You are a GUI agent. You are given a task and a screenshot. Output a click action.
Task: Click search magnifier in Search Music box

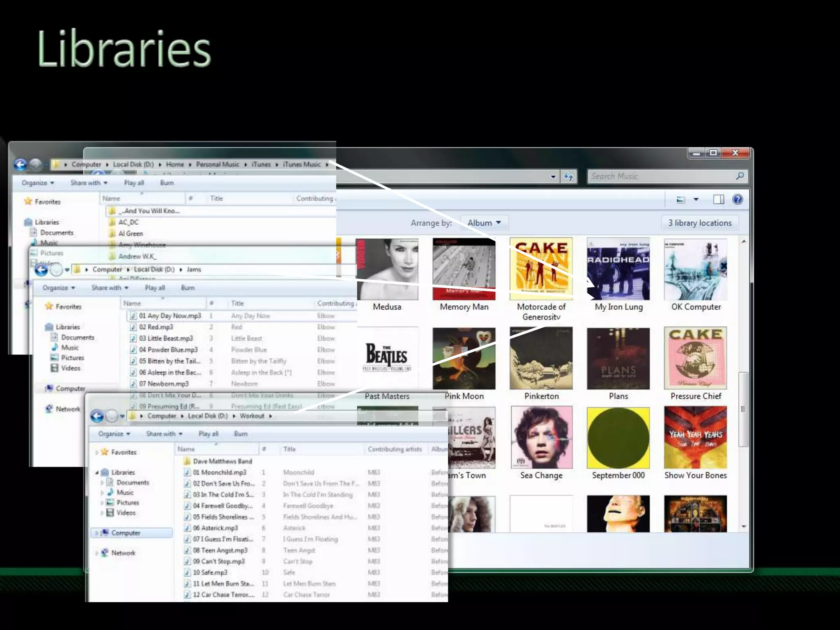(x=740, y=176)
